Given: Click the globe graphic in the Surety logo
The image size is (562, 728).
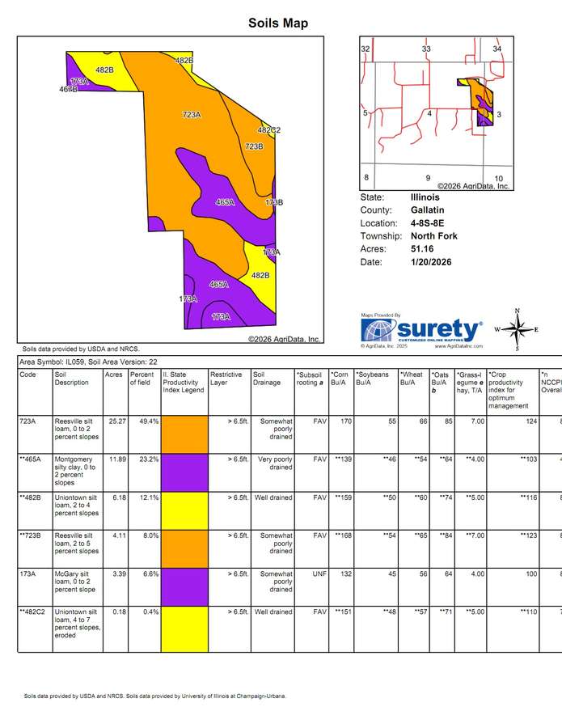Looking at the screenshot, I should point(378,331).
